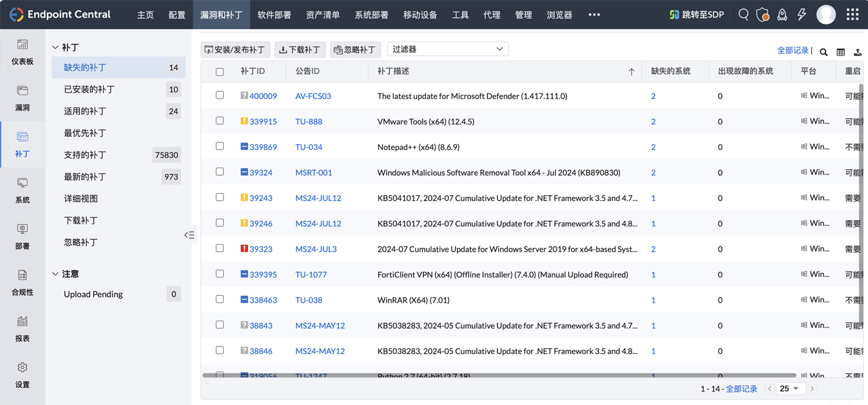This screenshot has width=868, height=405.
Task: Check the box for patch 339395
Action: click(220, 274)
